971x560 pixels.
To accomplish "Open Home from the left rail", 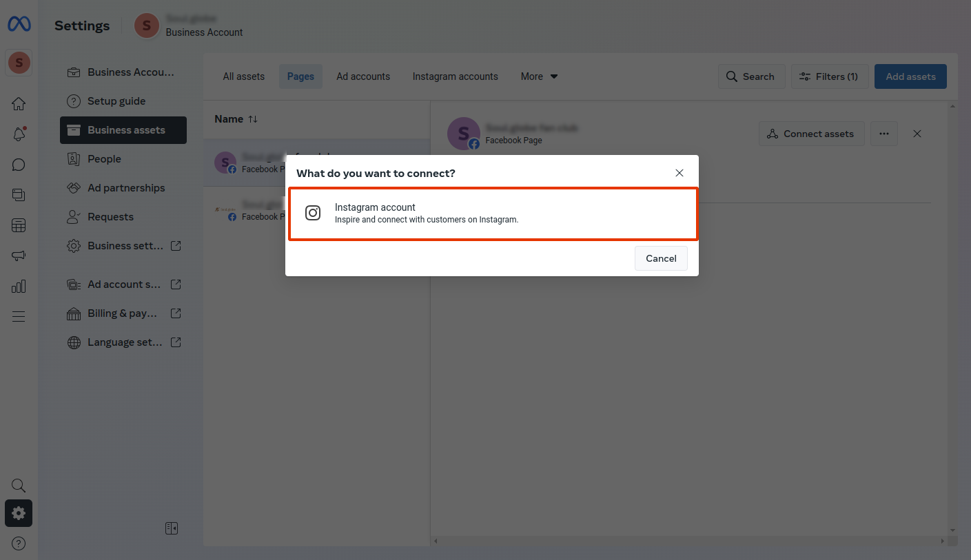I will (x=19, y=104).
